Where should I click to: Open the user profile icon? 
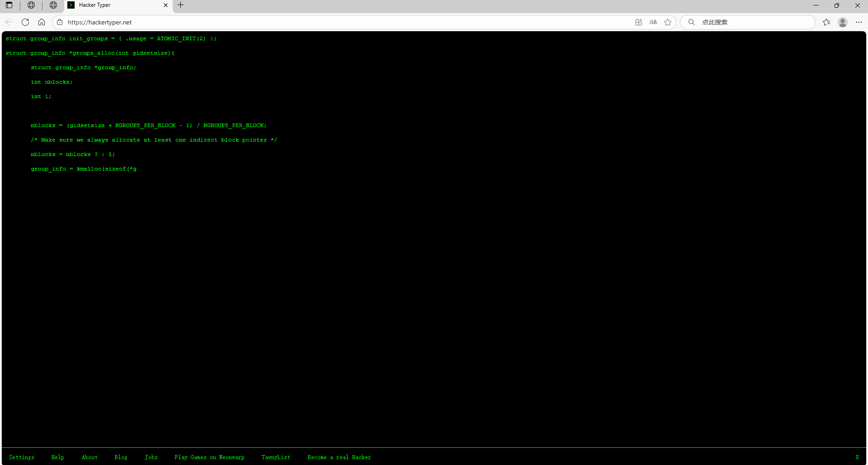(842, 22)
